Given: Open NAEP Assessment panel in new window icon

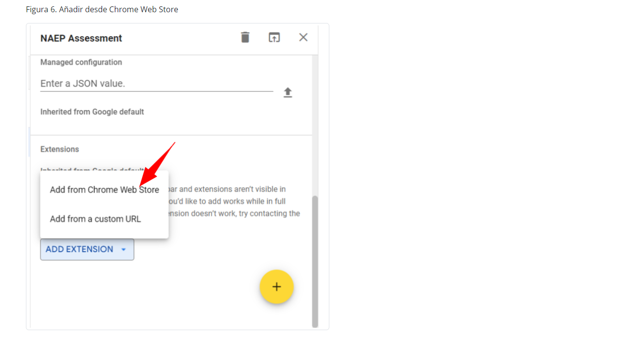Looking at the screenshot, I should pyautogui.click(x=275, y=37).
